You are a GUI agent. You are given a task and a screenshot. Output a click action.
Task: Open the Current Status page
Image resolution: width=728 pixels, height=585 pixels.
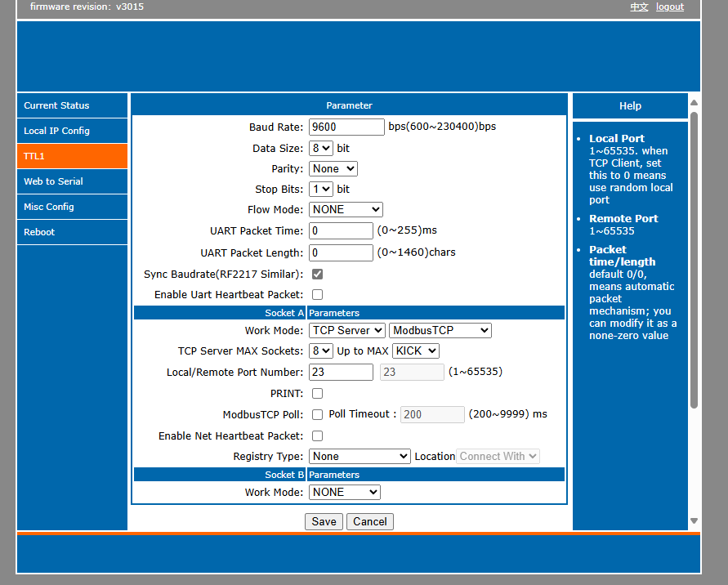tap(72, 105)
